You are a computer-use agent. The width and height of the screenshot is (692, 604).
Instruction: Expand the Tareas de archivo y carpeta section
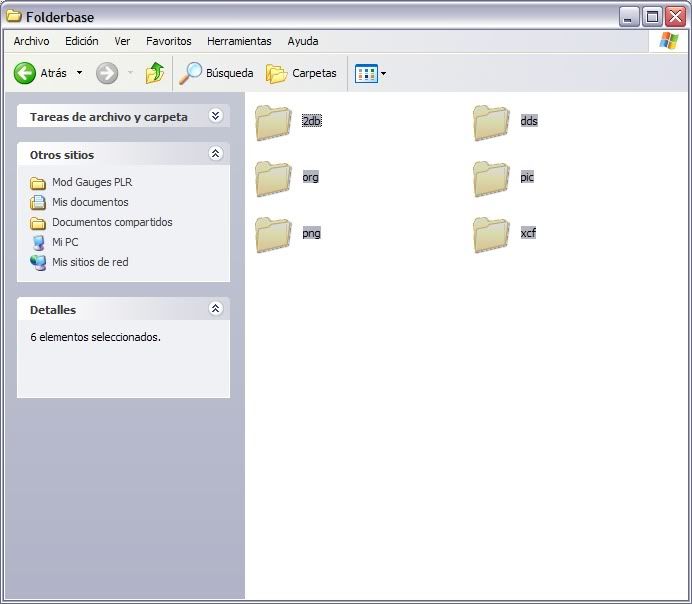click(x=215, y=116)
